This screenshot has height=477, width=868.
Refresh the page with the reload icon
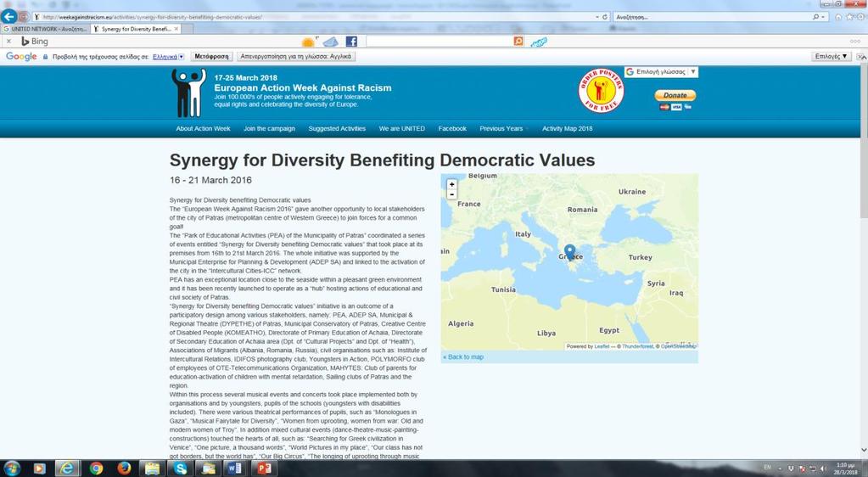tap(604, 17)
